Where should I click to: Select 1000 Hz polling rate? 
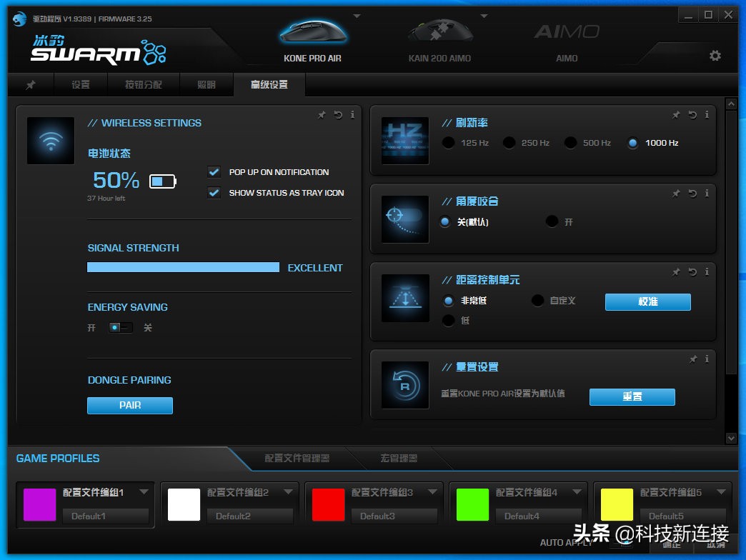click(x=633, y=143)
